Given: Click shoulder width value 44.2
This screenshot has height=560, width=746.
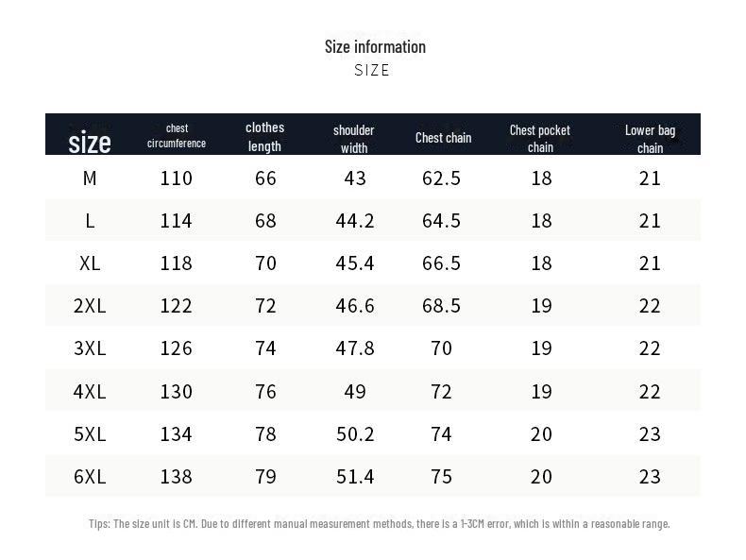Looking at the screenshot, I should click(355, 220).
